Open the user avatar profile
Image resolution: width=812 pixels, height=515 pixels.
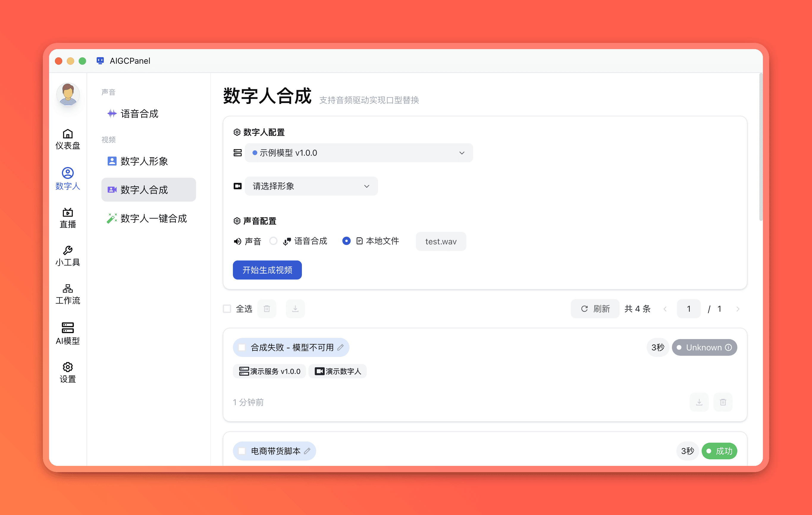pyautogui.click(x=68, y=94)
